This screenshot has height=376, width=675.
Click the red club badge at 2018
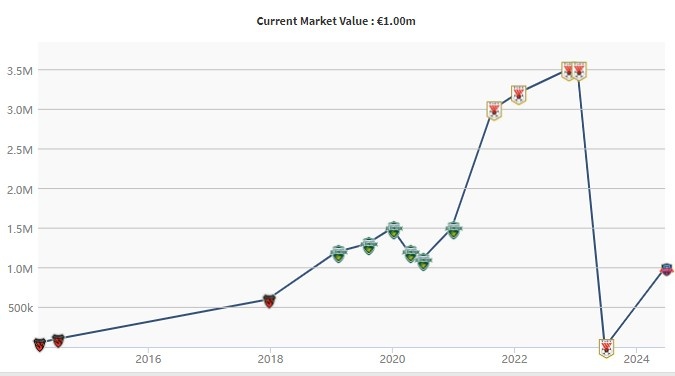pyautogui.click(x=269, y=301)
